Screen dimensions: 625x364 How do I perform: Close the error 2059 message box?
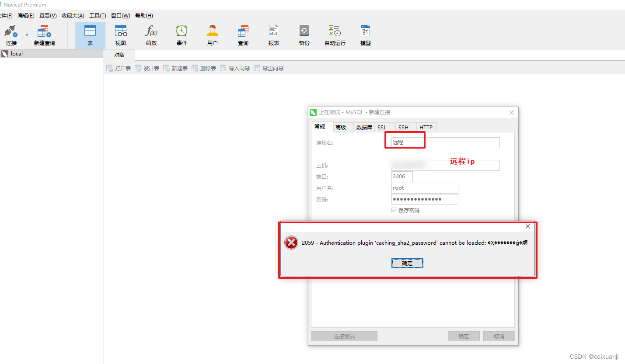[528, 226]
